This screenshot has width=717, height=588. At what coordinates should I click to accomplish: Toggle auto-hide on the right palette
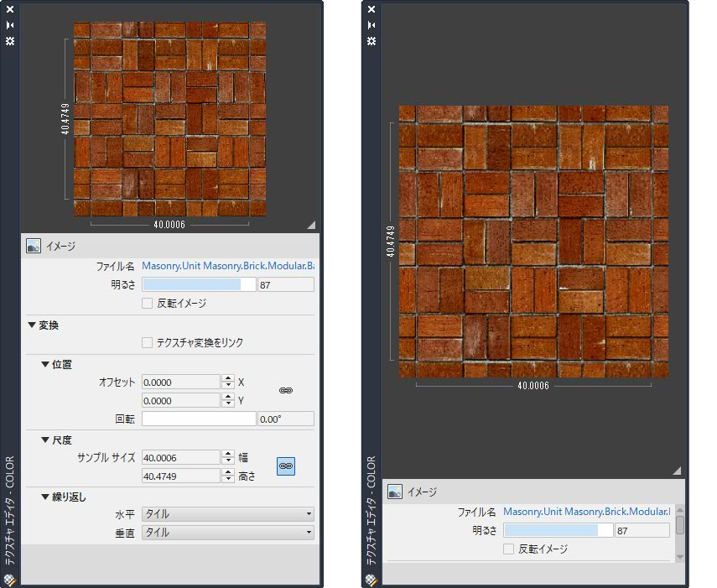(371, 24)
